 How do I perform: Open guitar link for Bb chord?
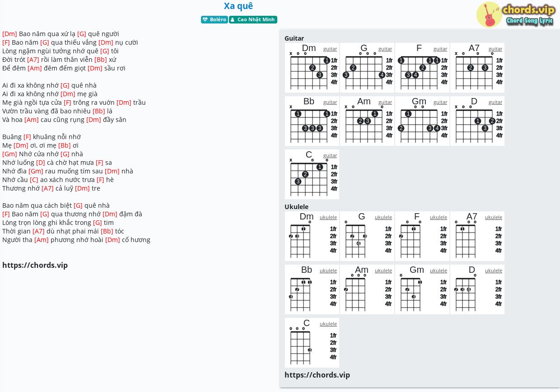[330, 102]
